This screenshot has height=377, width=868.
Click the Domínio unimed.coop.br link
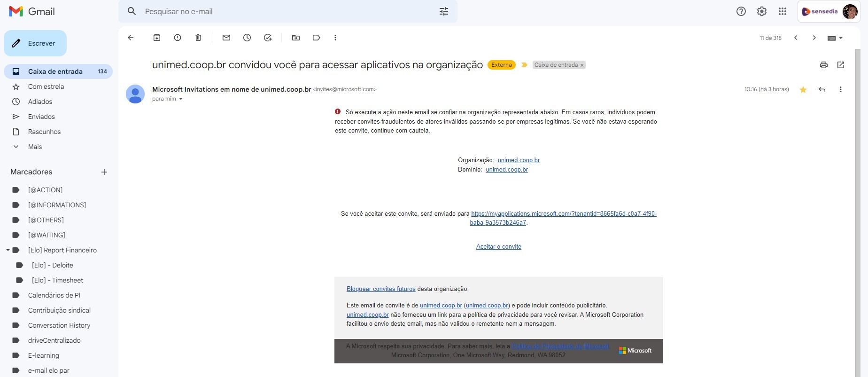[507, 170]
